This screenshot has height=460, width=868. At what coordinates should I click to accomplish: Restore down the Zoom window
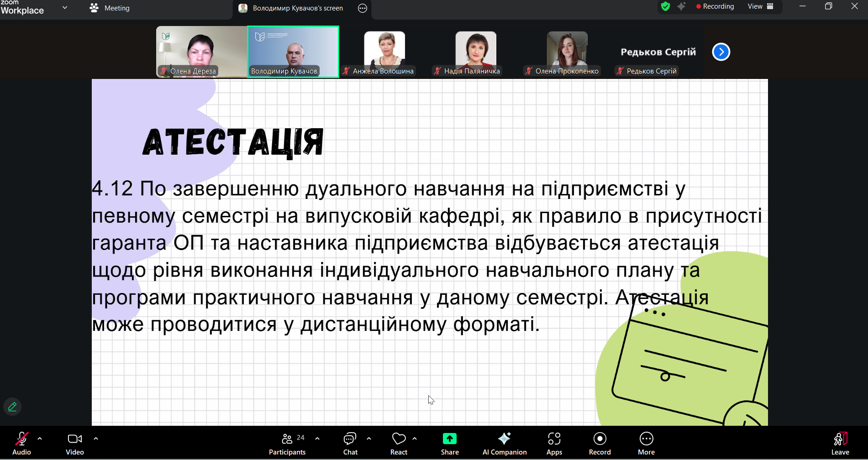(x=828, y=6)
